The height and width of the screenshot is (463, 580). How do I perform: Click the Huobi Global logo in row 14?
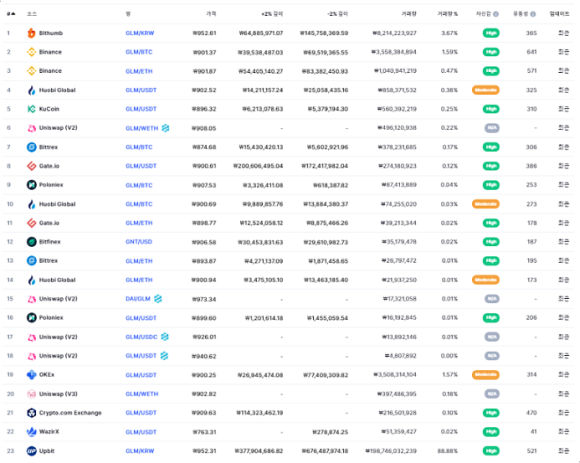(x=31, y=280)
